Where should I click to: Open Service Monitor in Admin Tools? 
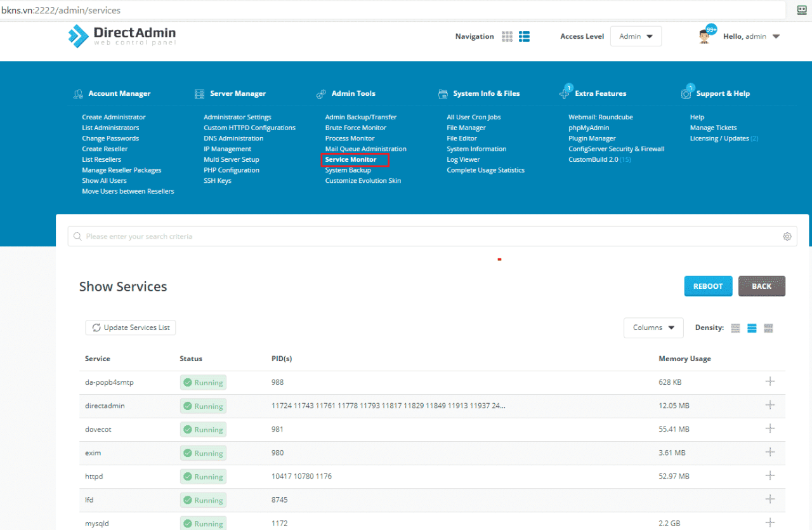(351, 160)
